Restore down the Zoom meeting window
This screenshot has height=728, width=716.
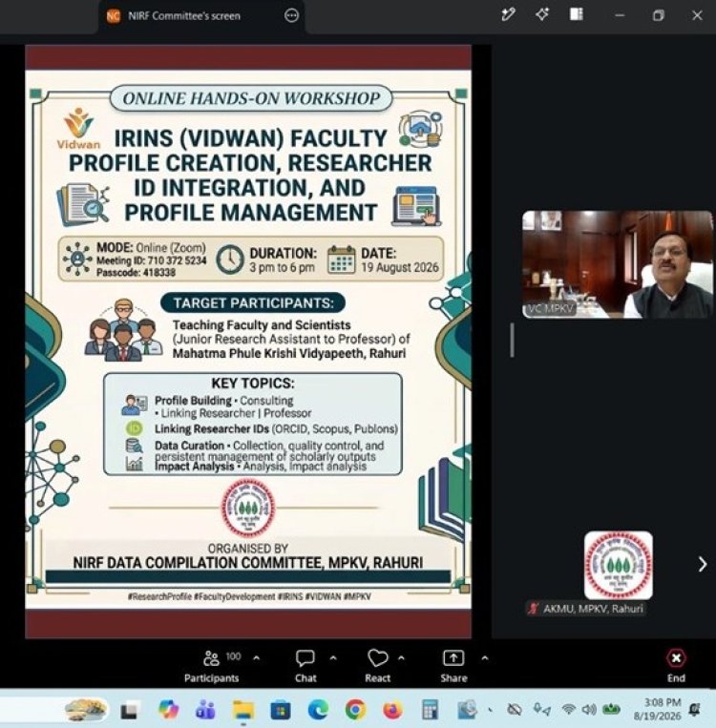click(x=659, y=15)
